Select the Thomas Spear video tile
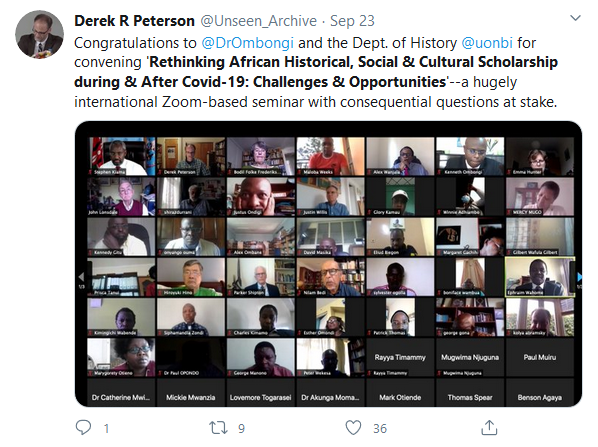Viewport: 598px width, 447px height. 470,392
